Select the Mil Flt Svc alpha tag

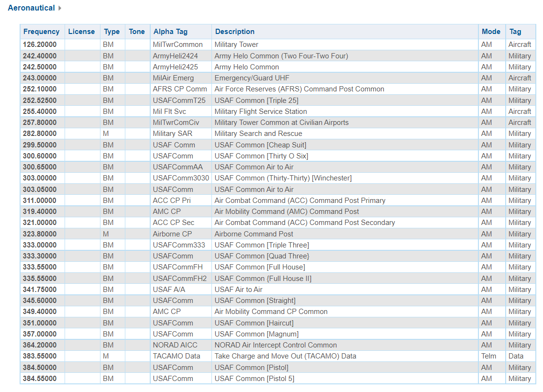(x=169, y=112)
